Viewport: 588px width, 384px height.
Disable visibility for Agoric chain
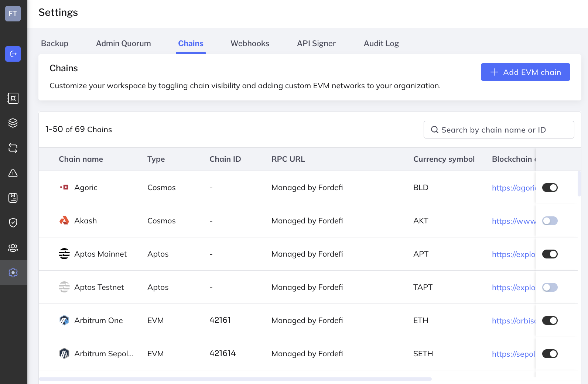tap(550, 188)
